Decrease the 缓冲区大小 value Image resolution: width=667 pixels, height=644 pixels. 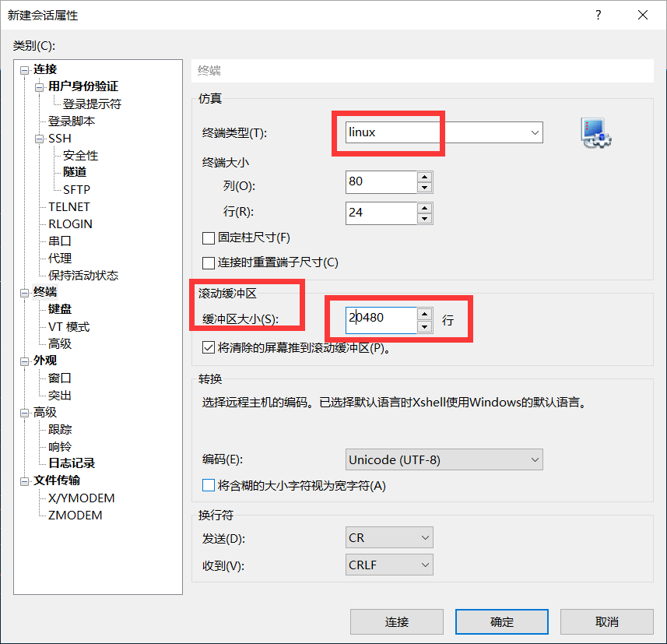pos(424,326)
